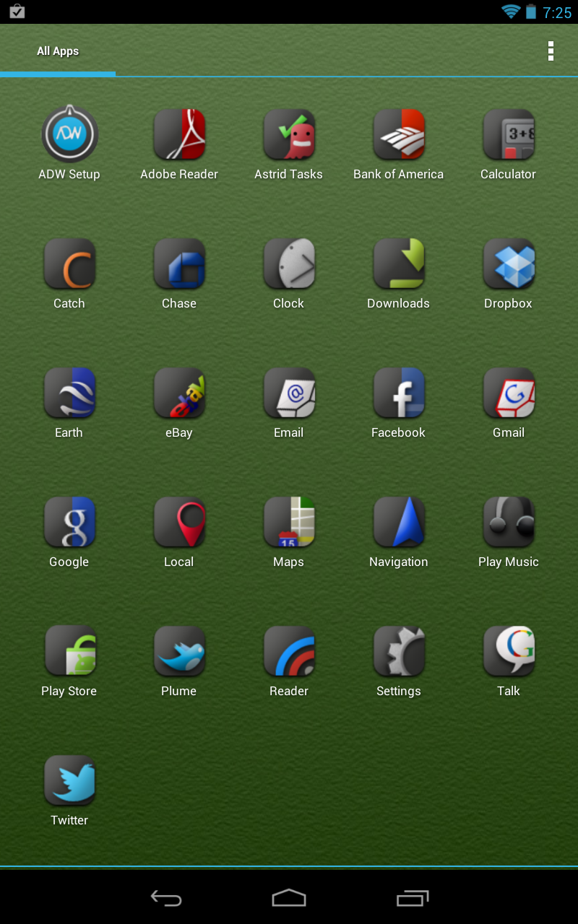Image resolution: width=578 pixels, height=924 pixels.
Task: Tap the 7:25 clock in status bar
Action: coord(557,12)
